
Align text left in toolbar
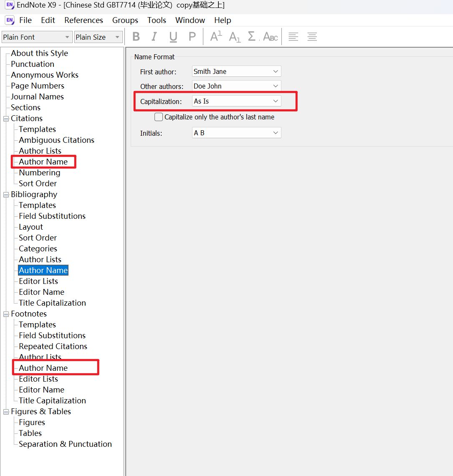click(293, 37)
